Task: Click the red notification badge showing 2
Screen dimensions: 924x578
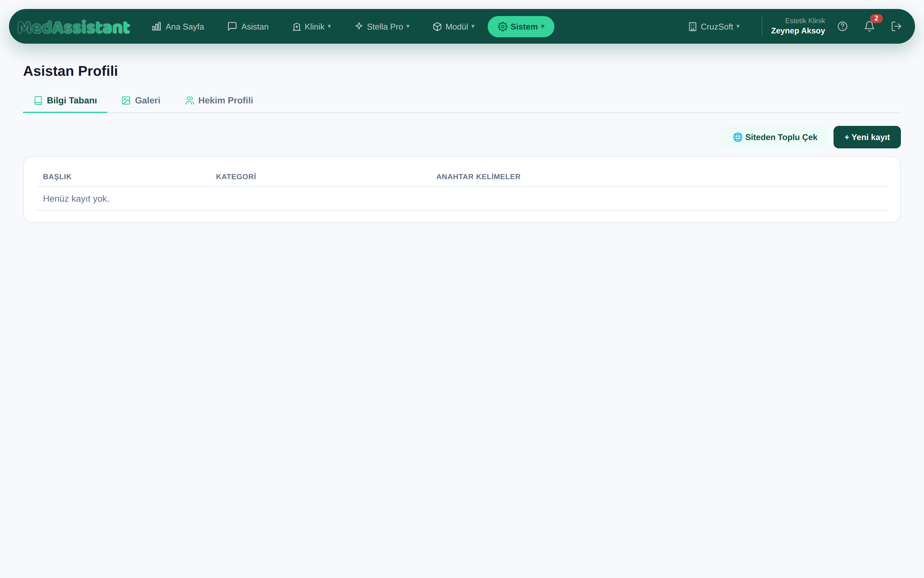Action: point(876,18)
